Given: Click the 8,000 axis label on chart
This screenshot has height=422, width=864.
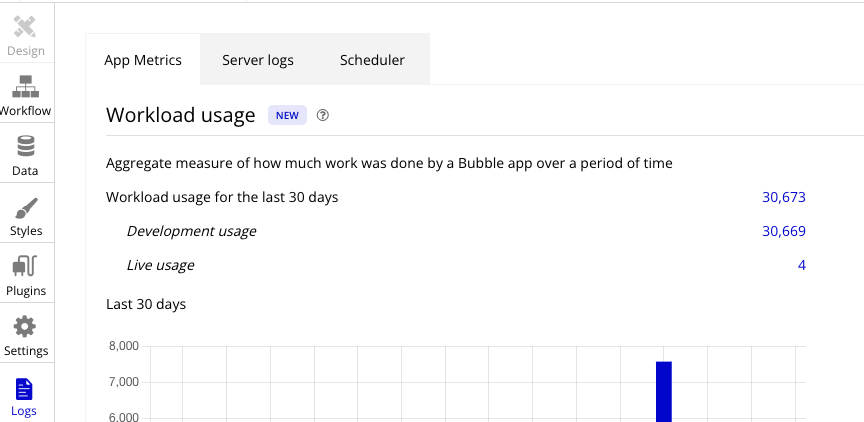Looking at the screenshot, I should pyautogui.click(x=122, y=347).
